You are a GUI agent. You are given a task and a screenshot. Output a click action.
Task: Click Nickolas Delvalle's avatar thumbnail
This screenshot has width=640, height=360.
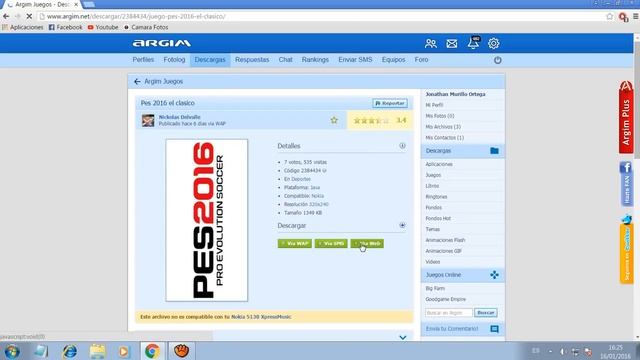[x=148, y=120]
